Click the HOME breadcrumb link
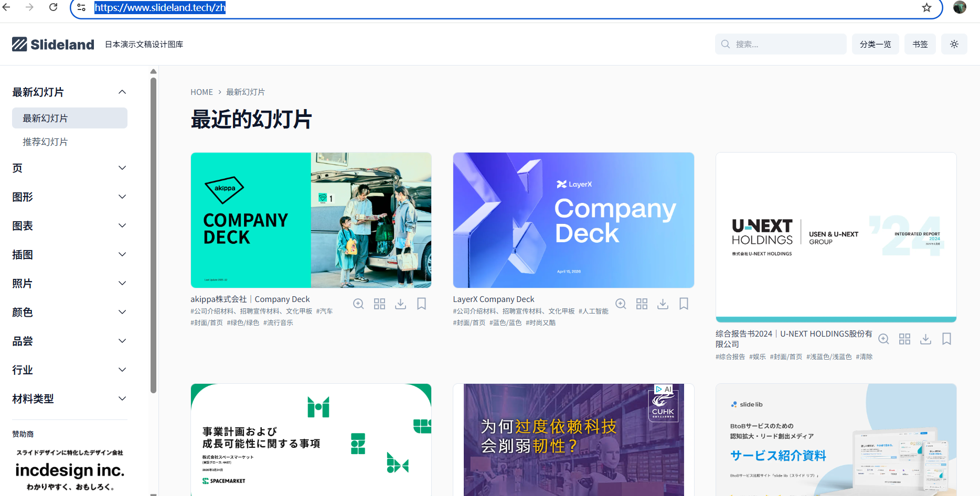Screen dimensions: 980x496 [x=201, y=92]
